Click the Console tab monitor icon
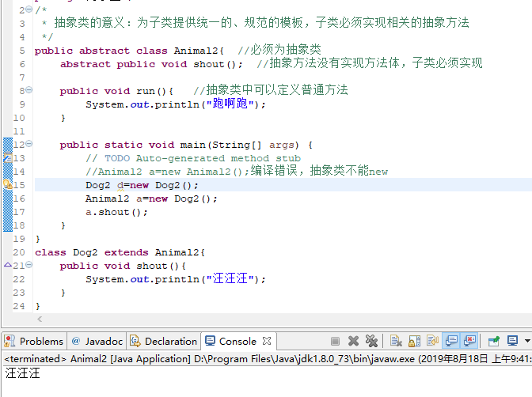The width and height of the screenshot is (532, 397). coord(210,341)
